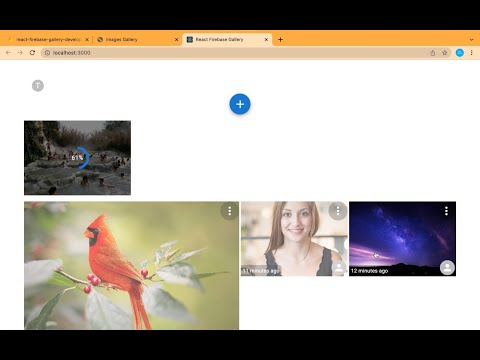Go back in browser history
This screenshot has height=360, width=480.
pos(8,53)
